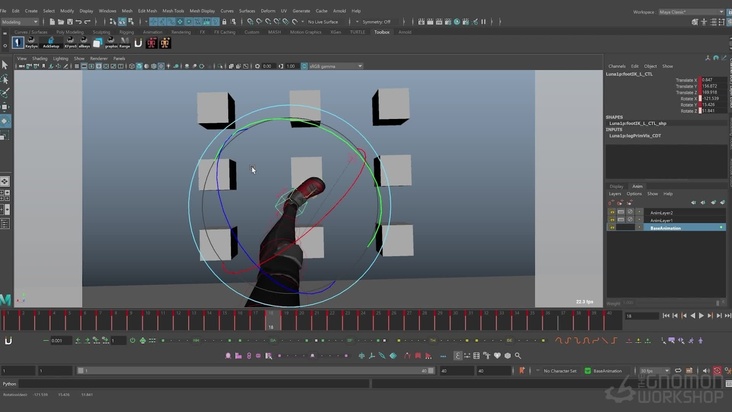Click the Translate X channel label

[x=686, y=80]
